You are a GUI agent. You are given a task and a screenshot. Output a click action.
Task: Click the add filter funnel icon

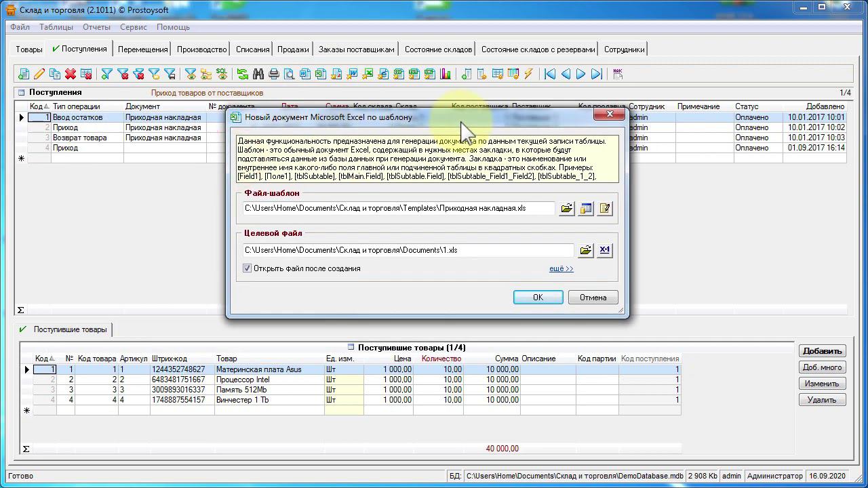pyautogui.click(x=107, y=74)
